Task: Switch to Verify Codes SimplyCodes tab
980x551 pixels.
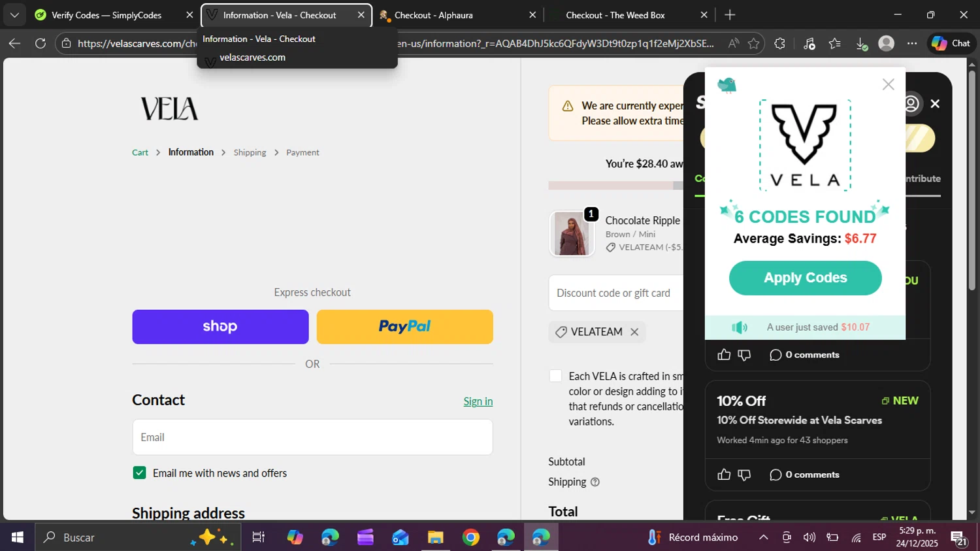Action: coord(106,15)
